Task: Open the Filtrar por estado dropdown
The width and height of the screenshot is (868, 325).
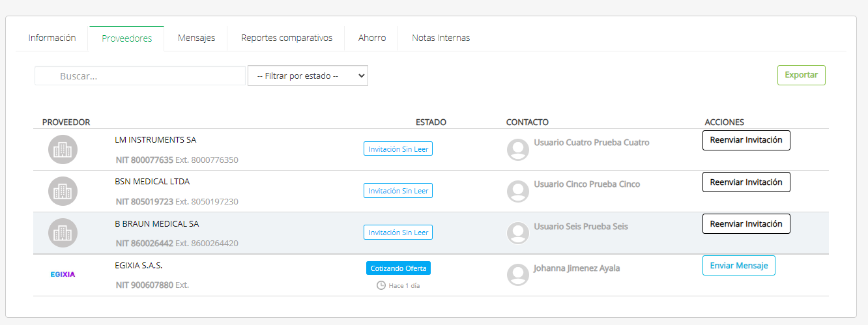Action: click(x=308, y=76)
